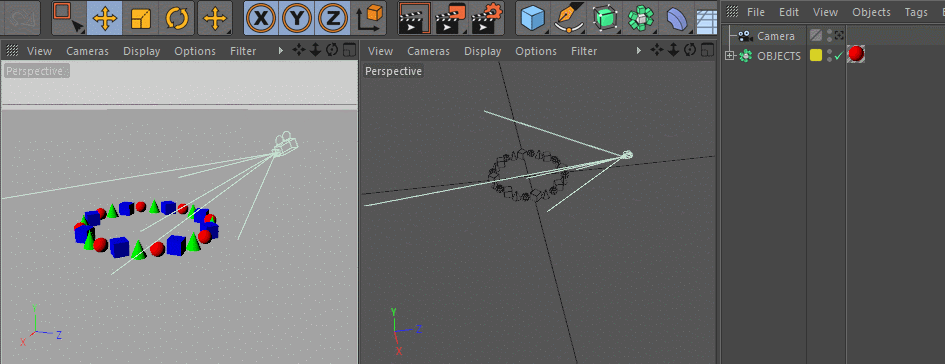Toggle OBJECTS green enable checkmark
Image resolution: width=945 pixels, height=364 pixels.
coord(838,55)
